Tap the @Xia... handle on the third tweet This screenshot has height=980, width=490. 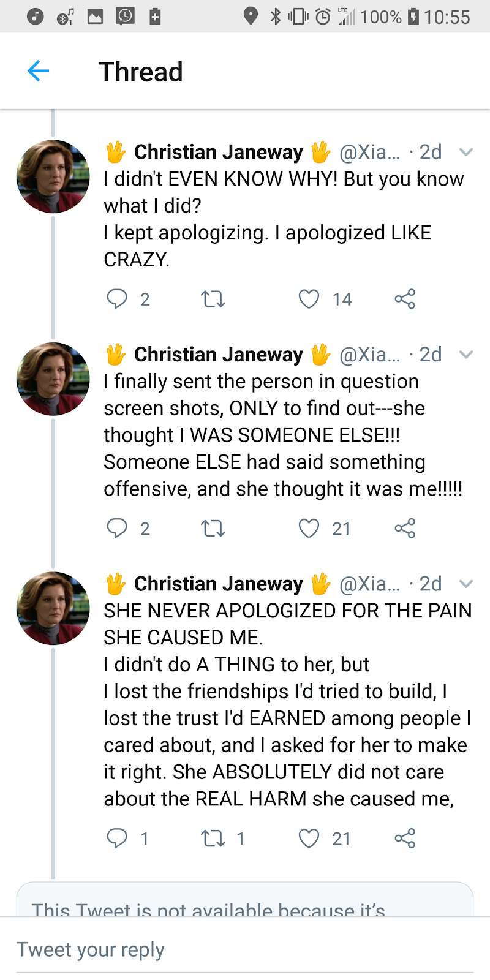click(x=369, y=584)
